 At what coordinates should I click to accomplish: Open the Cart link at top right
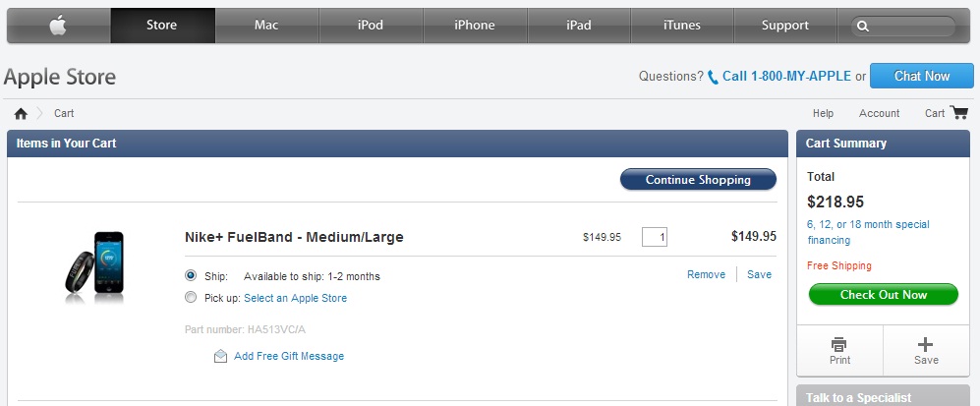[x=935, y=113]
